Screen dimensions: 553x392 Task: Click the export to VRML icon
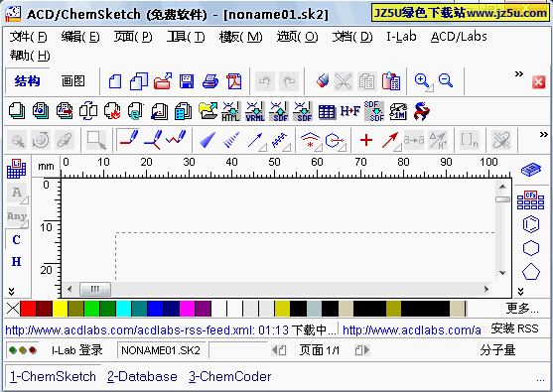(255, 111)
